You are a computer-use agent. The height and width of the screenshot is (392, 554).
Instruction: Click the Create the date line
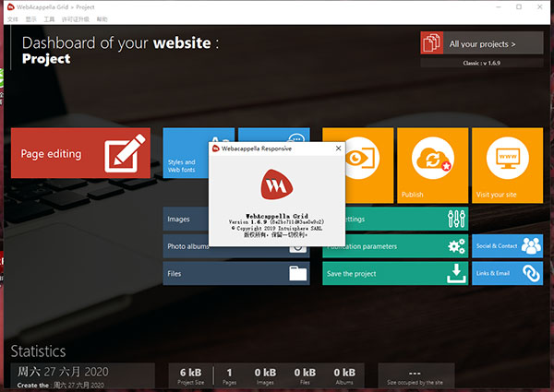point(60,386)
